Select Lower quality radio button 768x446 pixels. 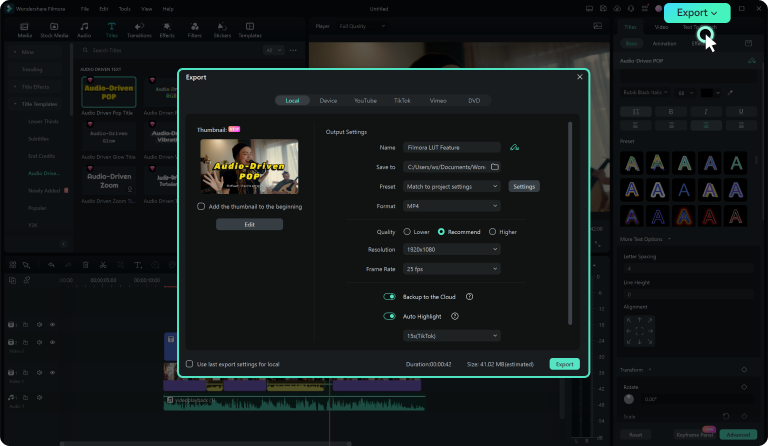click(x=407, y=232)
